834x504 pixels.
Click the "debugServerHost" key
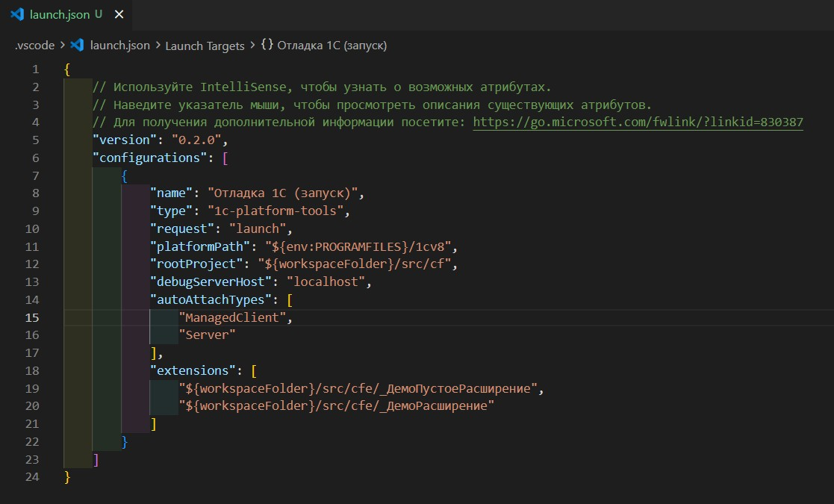211,281
